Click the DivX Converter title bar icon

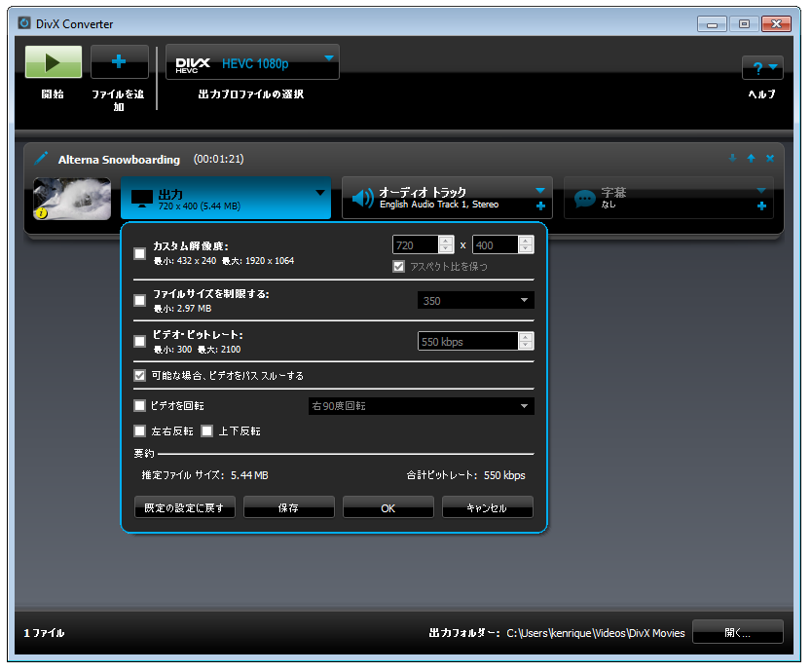pyautogui.click(x=23, y=23)
